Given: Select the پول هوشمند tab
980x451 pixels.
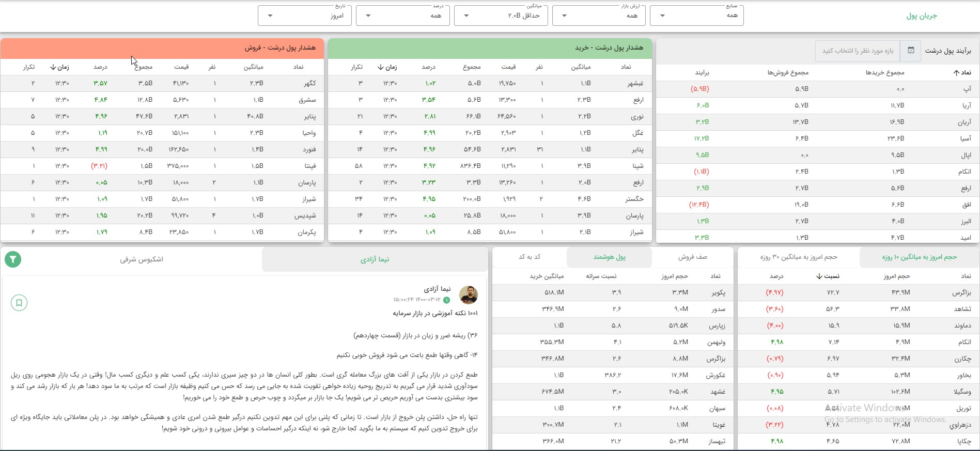Looking at the screenshot, I should 609,257.
